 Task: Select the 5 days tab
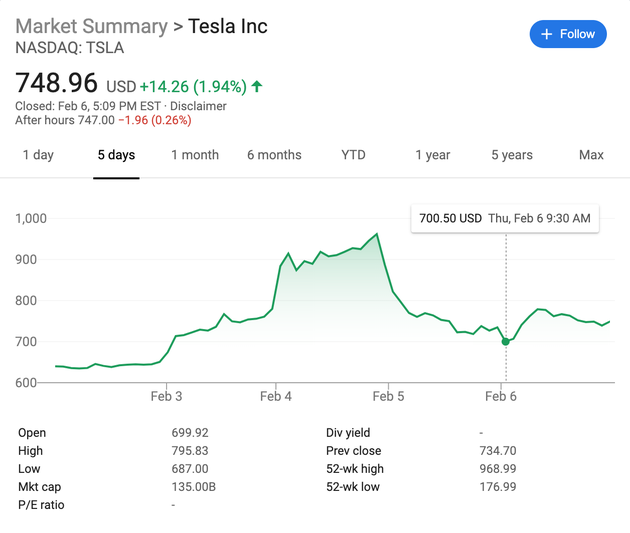coord(116,155)
